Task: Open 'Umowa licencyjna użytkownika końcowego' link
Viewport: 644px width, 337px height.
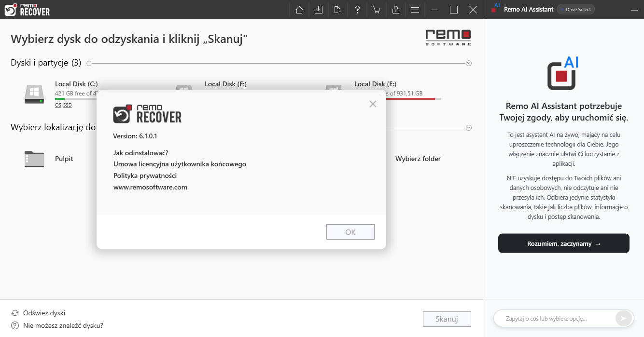Action: (180, 164)
